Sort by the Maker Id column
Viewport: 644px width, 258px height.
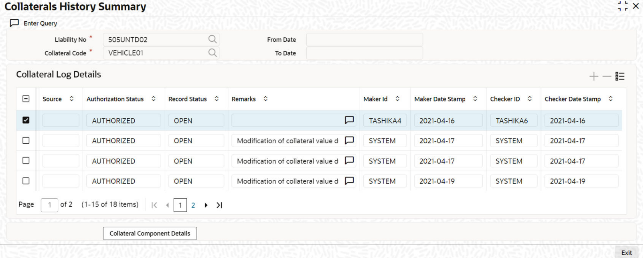397,99
